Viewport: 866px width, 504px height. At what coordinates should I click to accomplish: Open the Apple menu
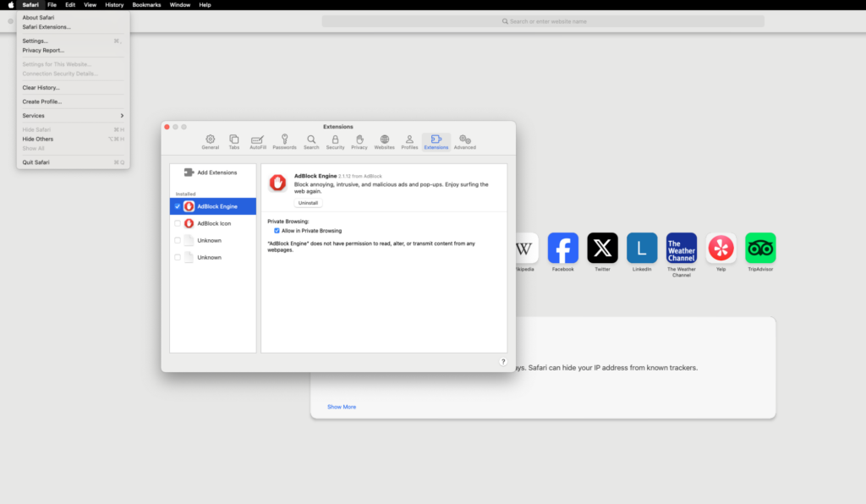(10, 5)
